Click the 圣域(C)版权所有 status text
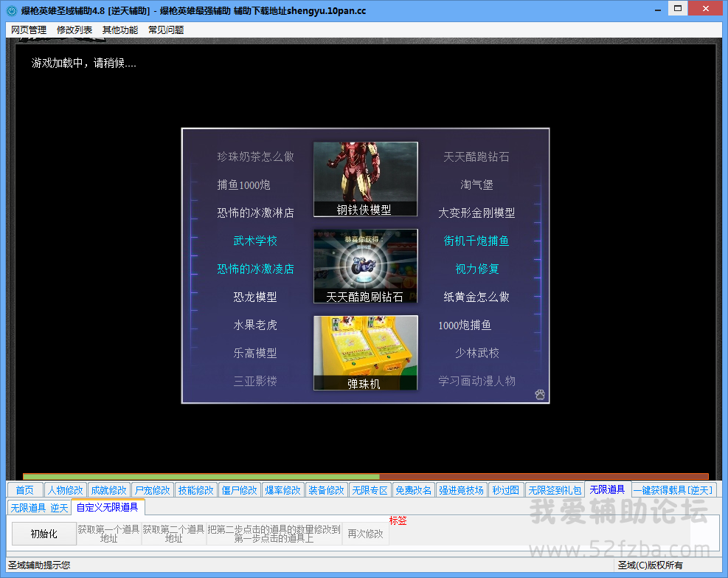Image resolution: width=728 pixels, height=578 pixels. (650, 565)
